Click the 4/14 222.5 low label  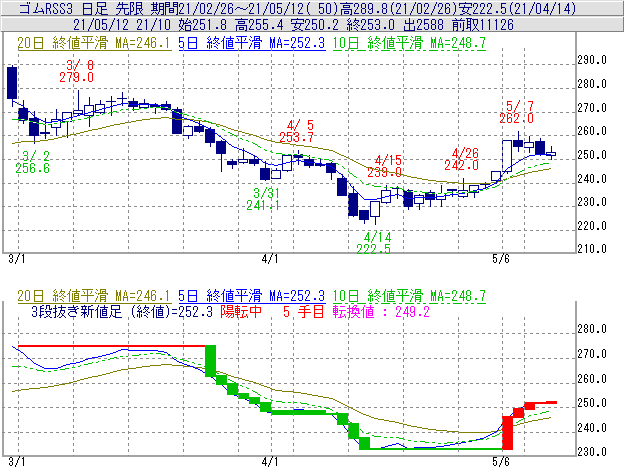coord(374,243)
